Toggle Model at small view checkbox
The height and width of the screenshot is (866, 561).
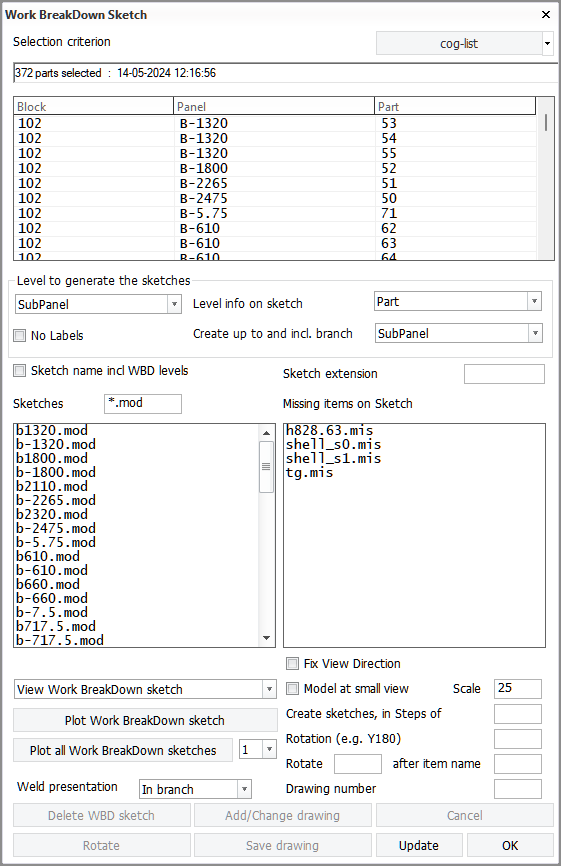(x=293, y=689)
